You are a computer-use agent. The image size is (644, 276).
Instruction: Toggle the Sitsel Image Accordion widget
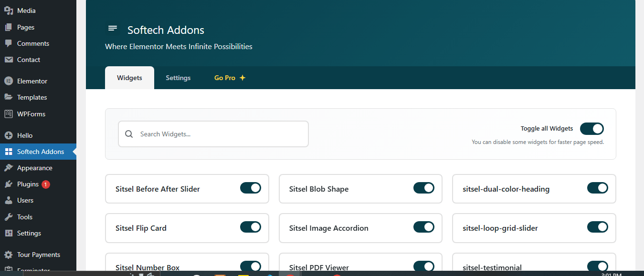pyautogui.click(x=424, y=227)
